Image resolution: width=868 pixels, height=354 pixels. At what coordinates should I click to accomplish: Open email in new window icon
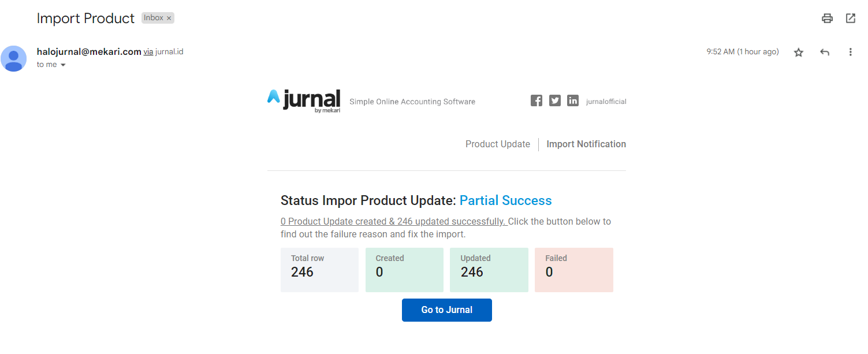click(850, 18)
